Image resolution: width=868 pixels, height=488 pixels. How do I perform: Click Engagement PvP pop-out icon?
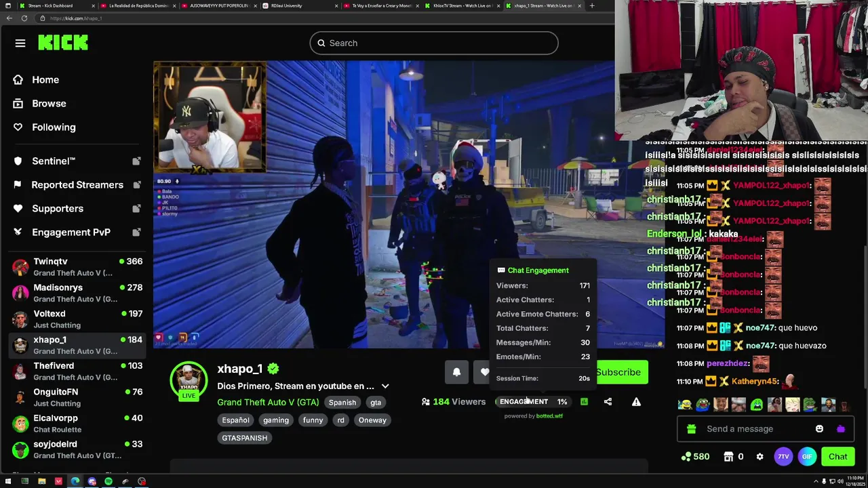point(136,232)
